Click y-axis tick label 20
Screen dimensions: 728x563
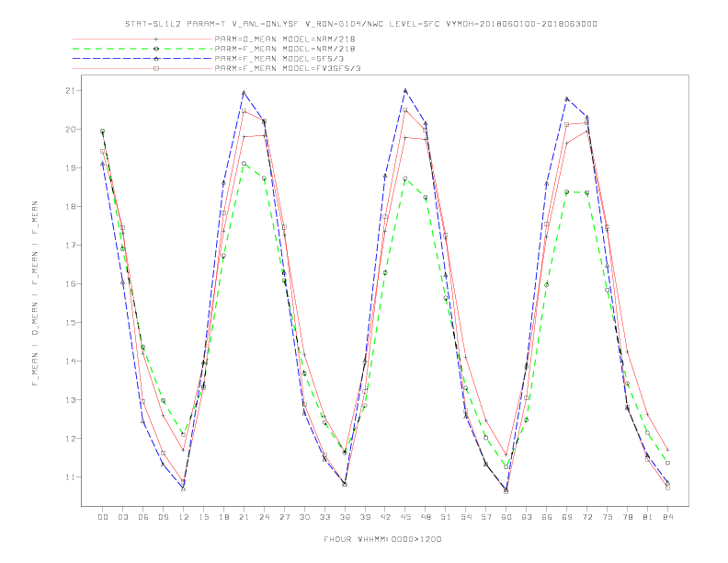pyautogui.click(x=71, y=129)
